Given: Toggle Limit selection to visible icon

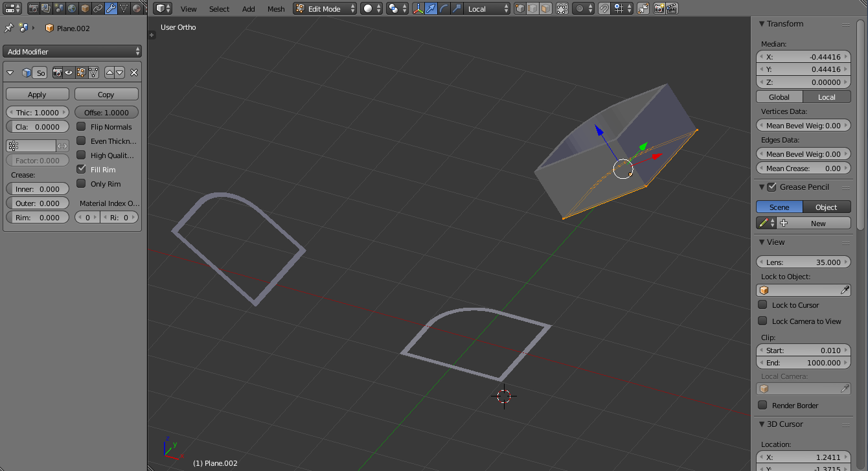Looking at the screenshot, I should [x=562, y=8].
